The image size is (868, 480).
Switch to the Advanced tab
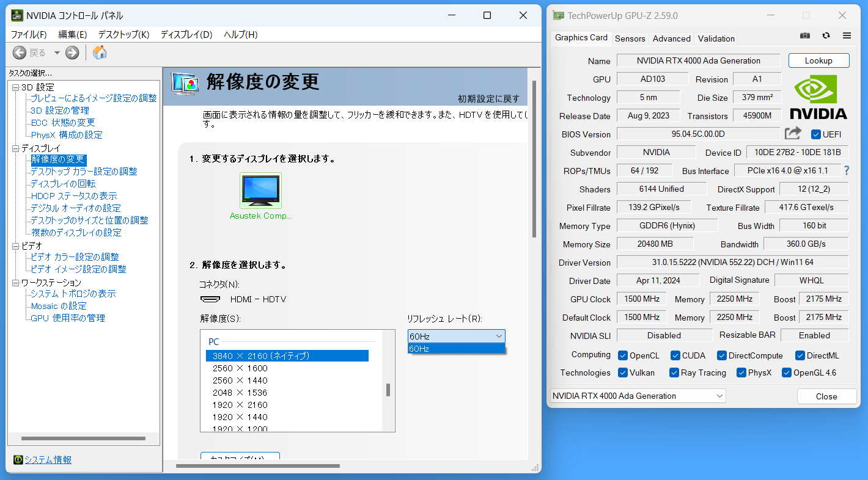671,38
